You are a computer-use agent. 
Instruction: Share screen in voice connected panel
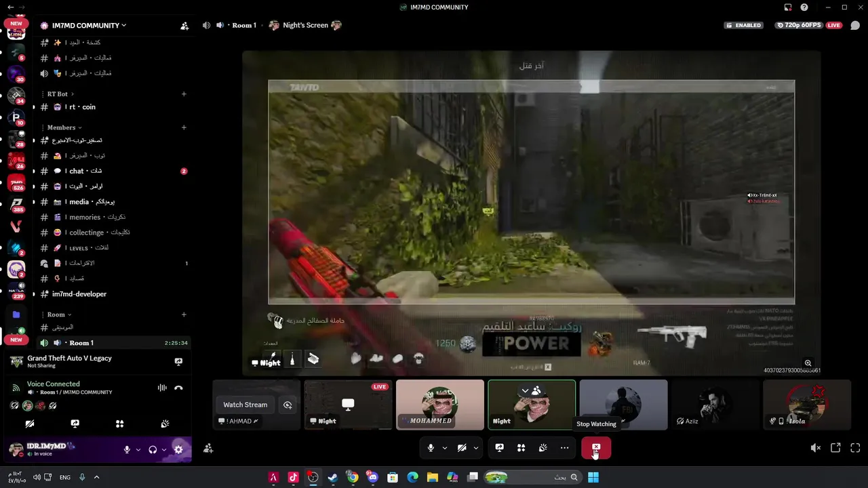coord(75,424)
